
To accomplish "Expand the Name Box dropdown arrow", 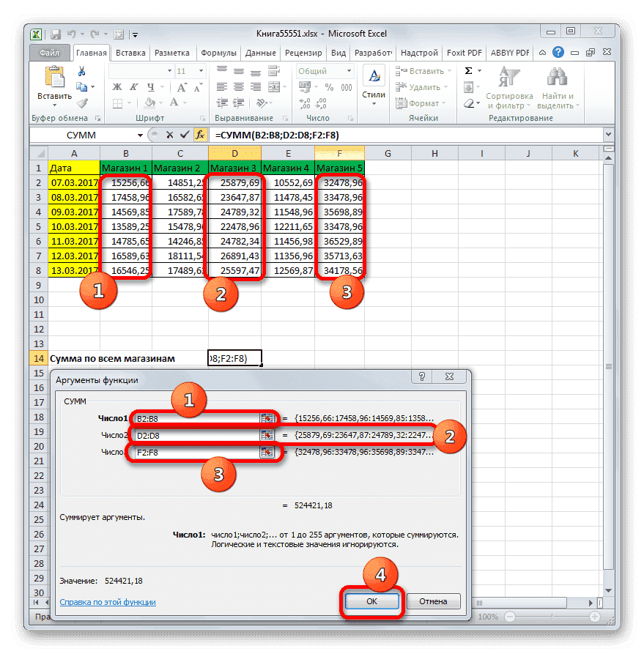I will (x=141, y=135).
